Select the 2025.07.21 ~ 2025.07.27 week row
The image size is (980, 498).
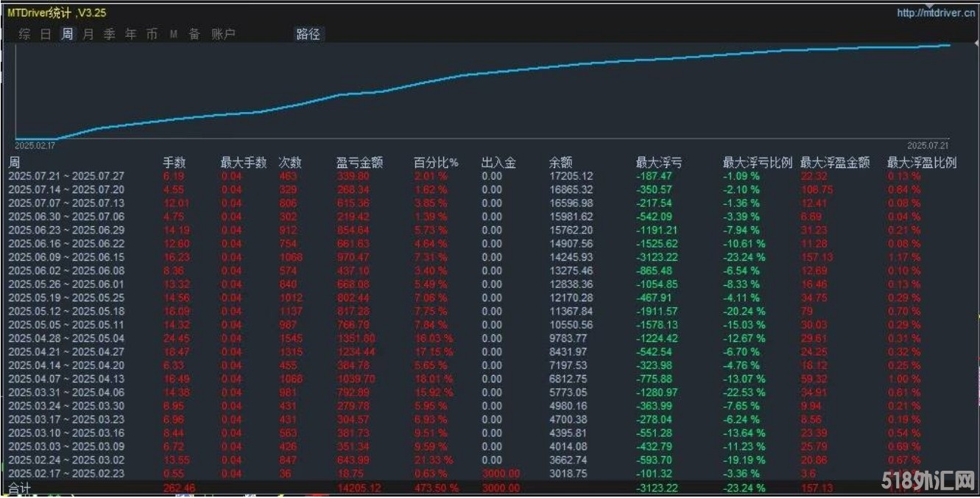66,176
